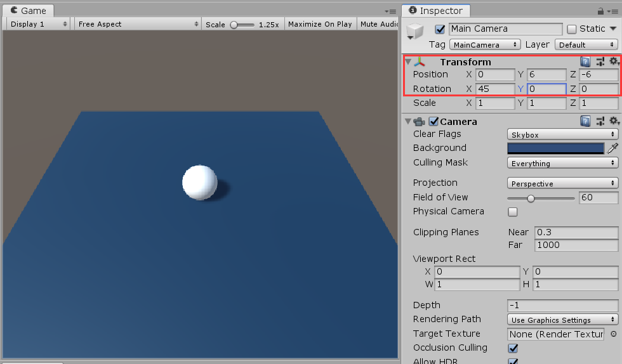Image resolution: width=622 pixels, height=364 pixels.
Task: Click the Scale X field
Action: [x=496, y=103]
